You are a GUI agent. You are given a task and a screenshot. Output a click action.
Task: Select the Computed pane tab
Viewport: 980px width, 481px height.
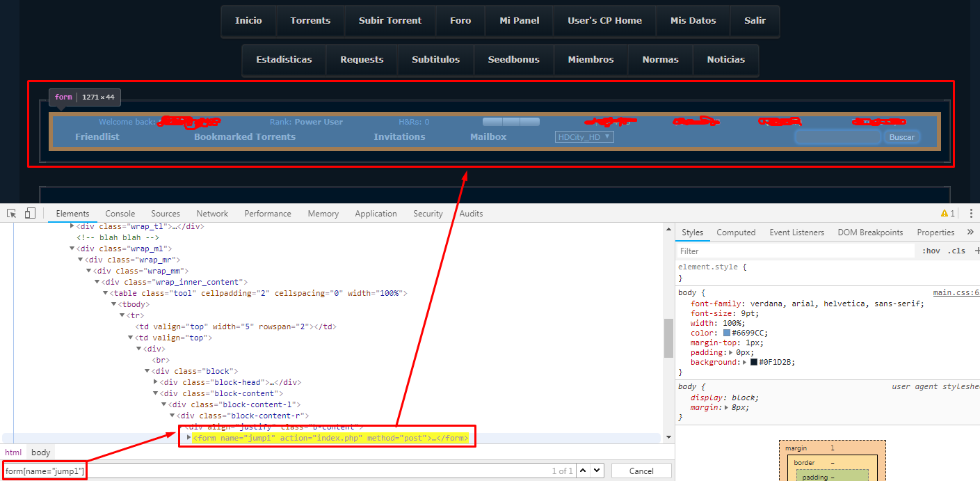[x=736, y=232]
